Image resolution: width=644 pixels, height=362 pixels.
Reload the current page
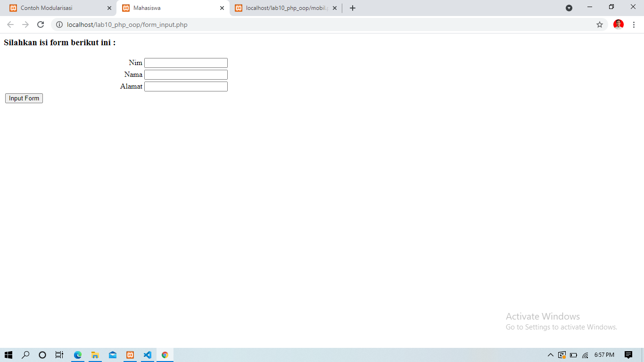(41, 25)
